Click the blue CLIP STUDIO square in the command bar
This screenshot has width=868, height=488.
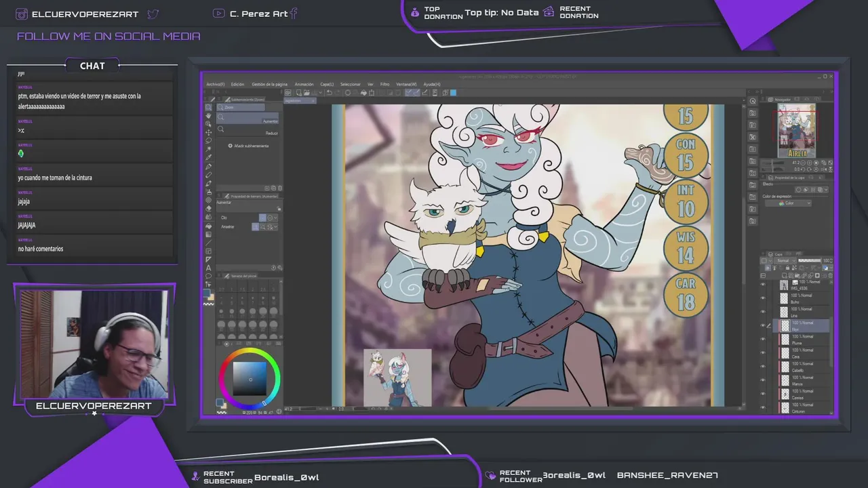tap(453, 93)
